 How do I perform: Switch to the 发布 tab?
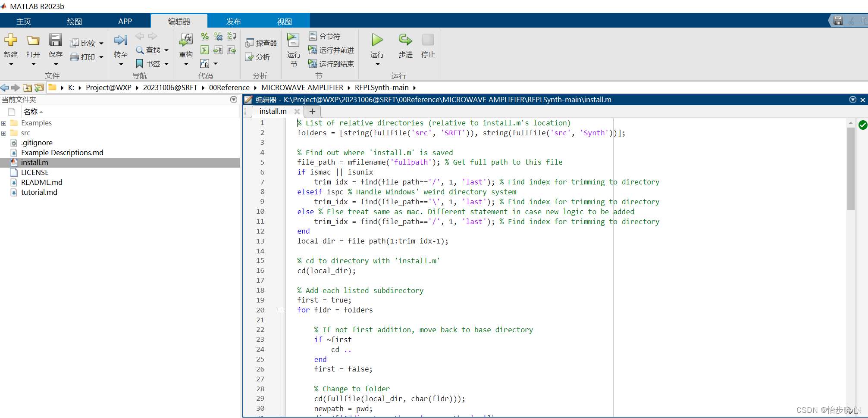233,21
